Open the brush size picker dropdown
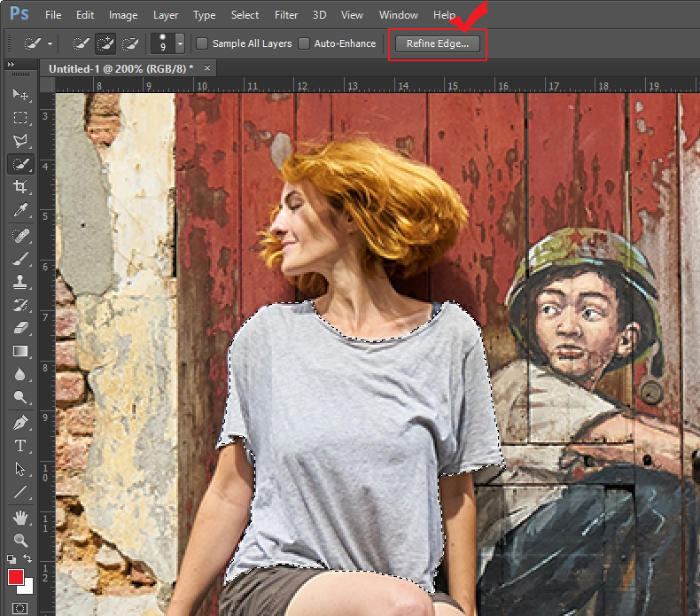This screenshot has height=616, width=700. point(180,43)
